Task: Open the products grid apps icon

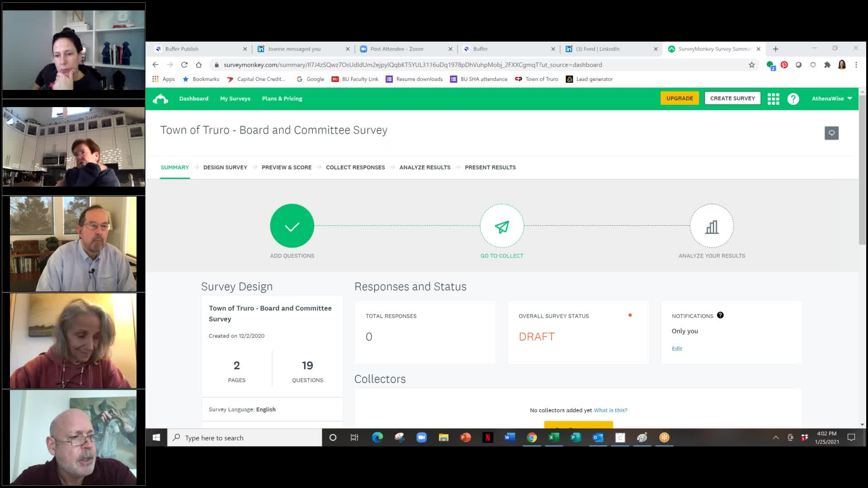Action: coord(773,99)
